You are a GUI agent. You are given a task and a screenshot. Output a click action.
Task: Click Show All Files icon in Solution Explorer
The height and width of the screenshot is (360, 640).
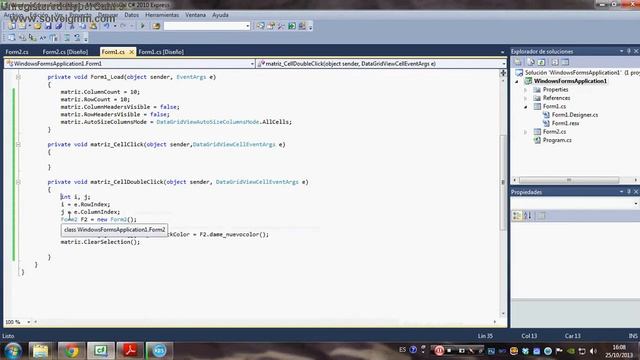[531, 62]
